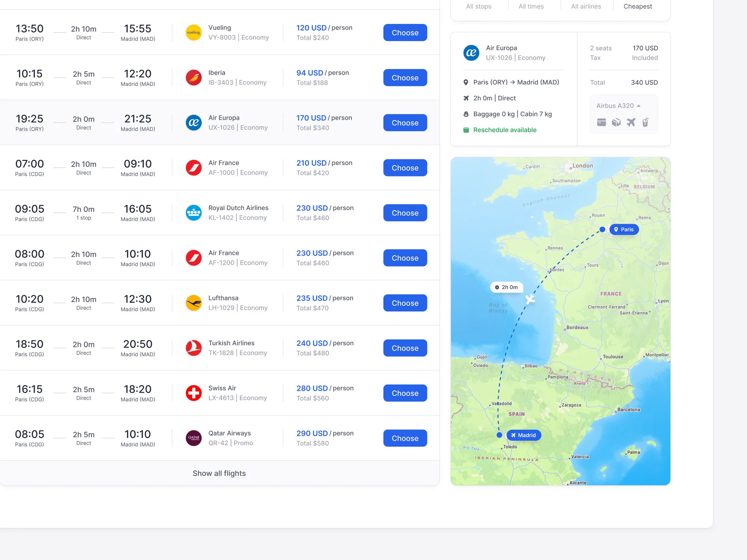The image size is (747, 560).
Task: Choose the Vueling VY-8003 flight
Action: coord(405,32)
